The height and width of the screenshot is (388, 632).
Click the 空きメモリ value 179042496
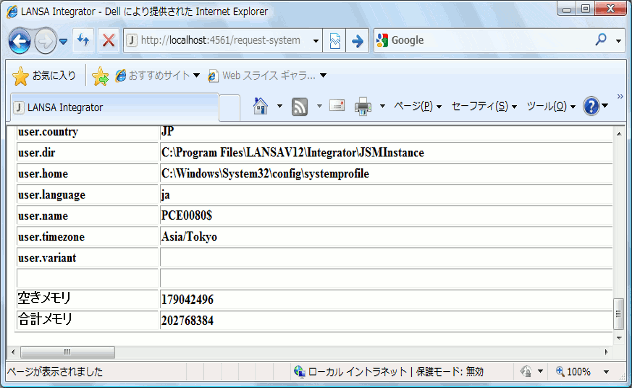(187, 300)
